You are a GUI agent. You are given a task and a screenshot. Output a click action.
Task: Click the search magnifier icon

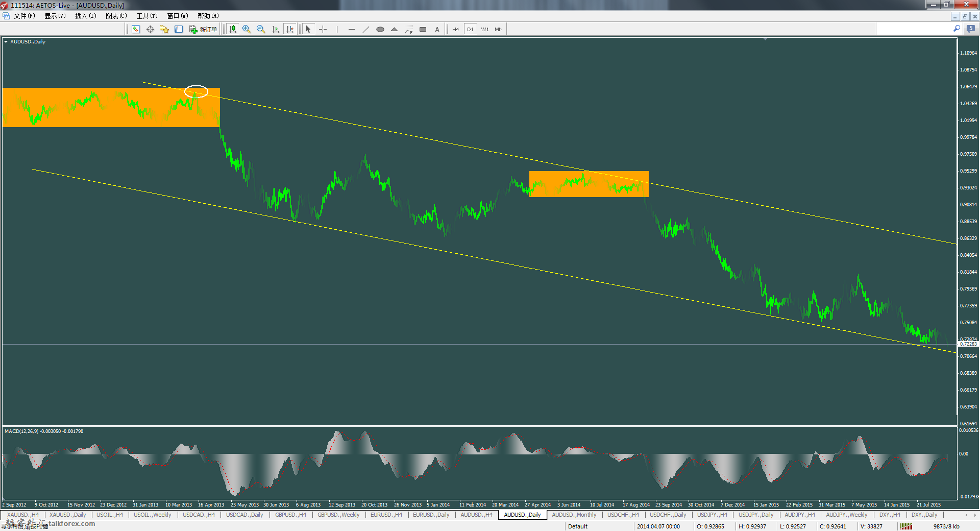coord(957,29)
